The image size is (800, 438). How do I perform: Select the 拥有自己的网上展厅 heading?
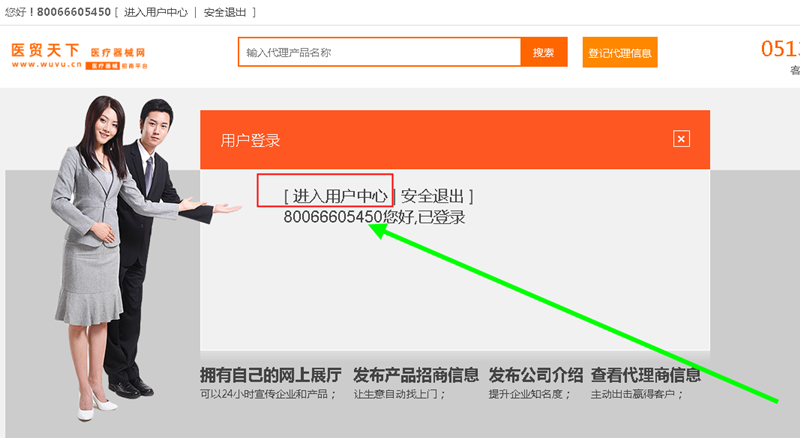click(x=270, y=376)
